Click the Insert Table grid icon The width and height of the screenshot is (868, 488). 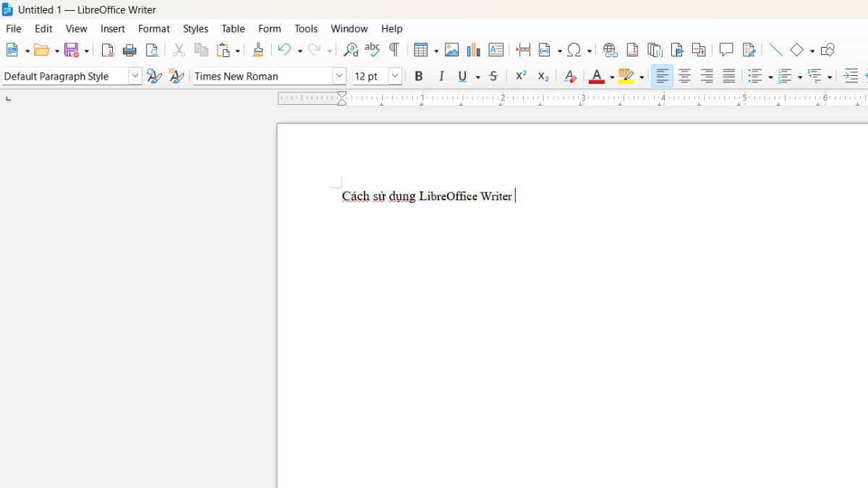click(x=422, y=50)
